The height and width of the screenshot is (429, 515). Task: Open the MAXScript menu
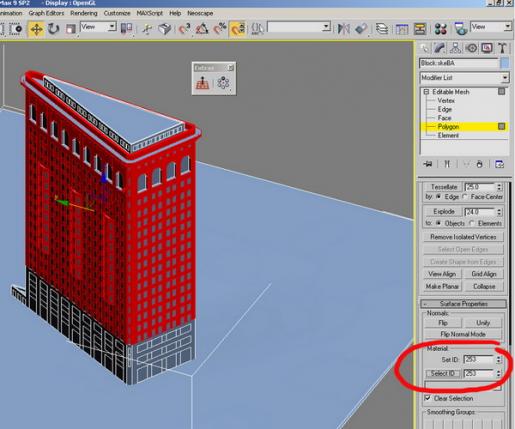coord(150,13)
